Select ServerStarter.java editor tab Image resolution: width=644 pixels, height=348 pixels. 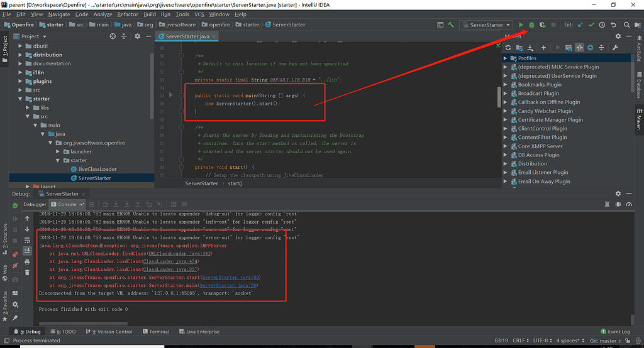[187, 36]
